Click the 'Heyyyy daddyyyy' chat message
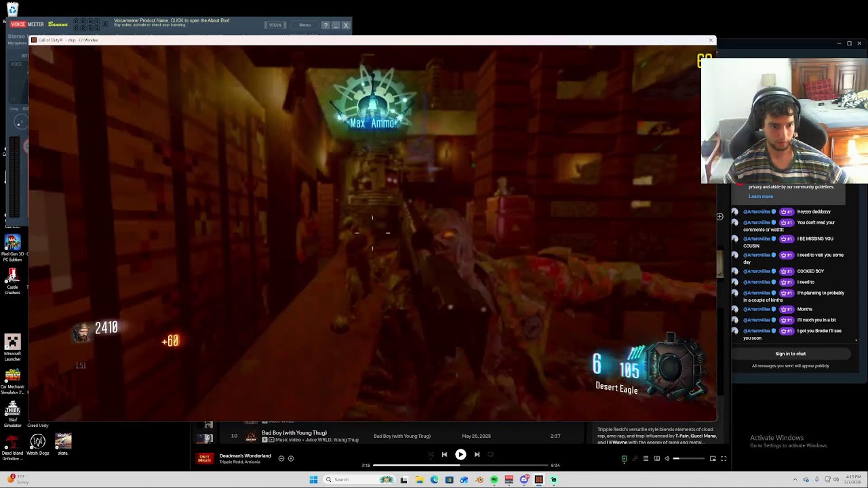Image resolution: width=868 pixels, height=488 pixels. tap(814, 211)
